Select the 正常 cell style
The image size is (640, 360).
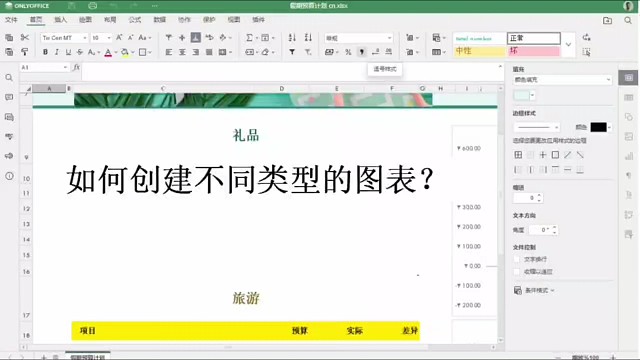tap(534, 38)
